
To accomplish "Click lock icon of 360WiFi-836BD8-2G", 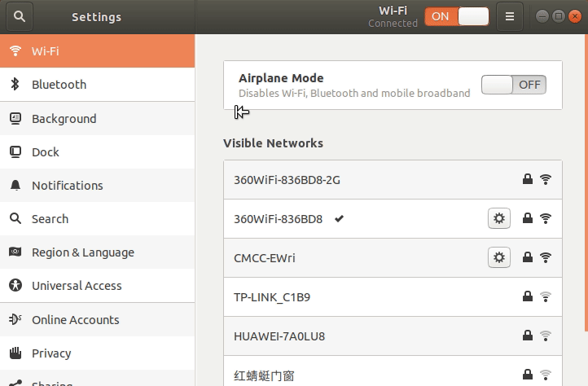I will coord(528,179).
